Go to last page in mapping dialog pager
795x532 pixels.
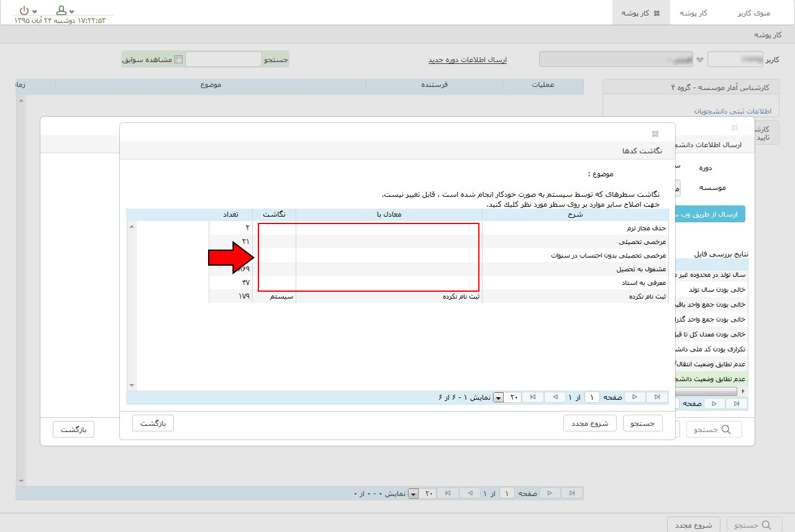point(534,397)
